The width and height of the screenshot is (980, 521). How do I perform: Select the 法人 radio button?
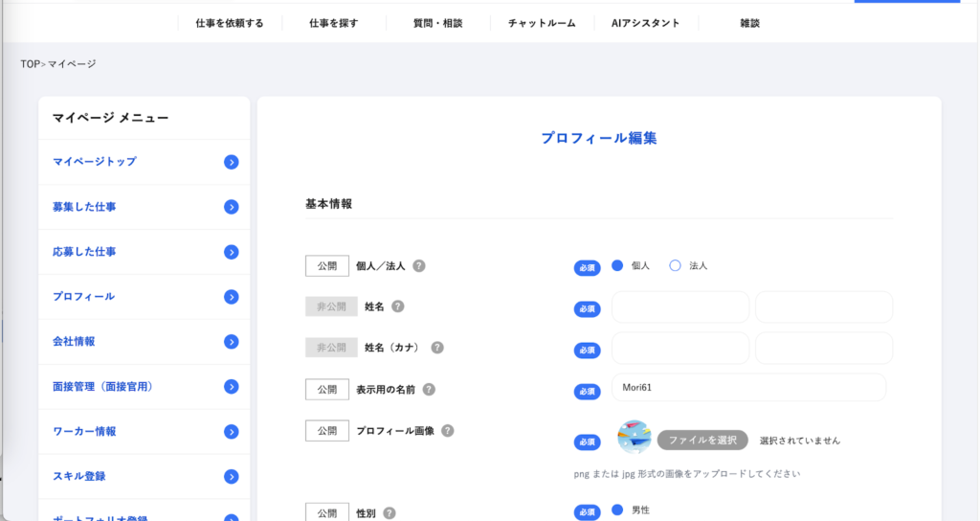pyautogui.click(x=675, y=265)
